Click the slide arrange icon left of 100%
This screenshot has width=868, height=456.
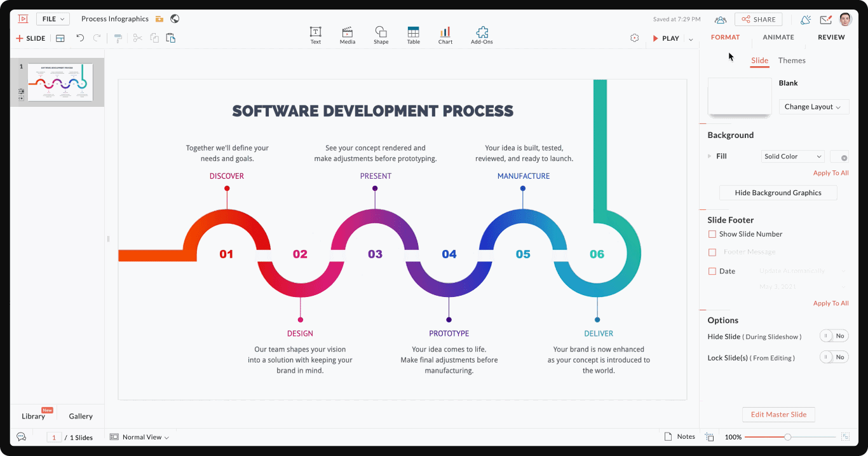[710, 437]
